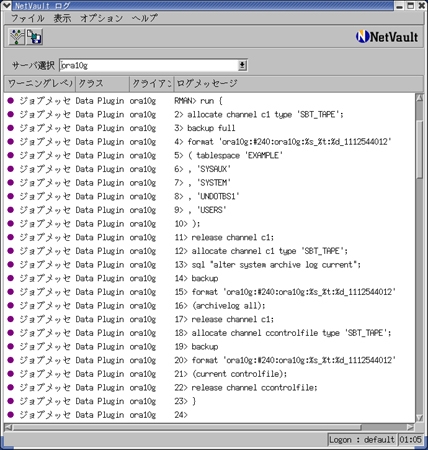Select log row '4> format' line
428x450 pixels.
(x=210, y=142)
